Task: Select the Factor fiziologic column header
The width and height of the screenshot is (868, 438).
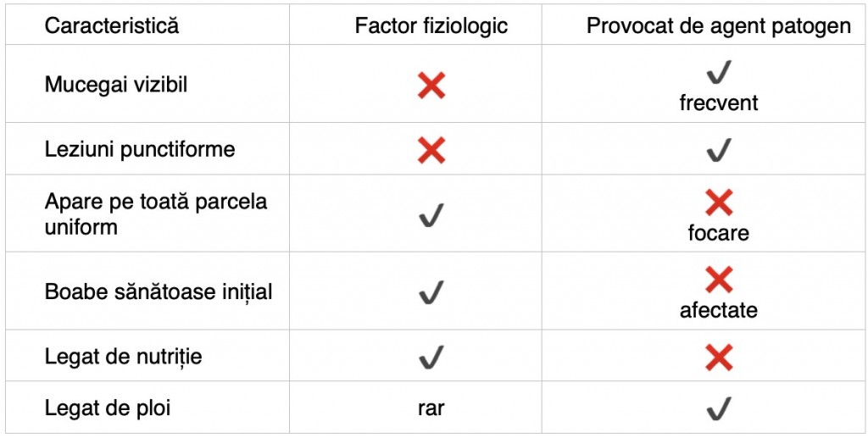Action: pos(431,25)
